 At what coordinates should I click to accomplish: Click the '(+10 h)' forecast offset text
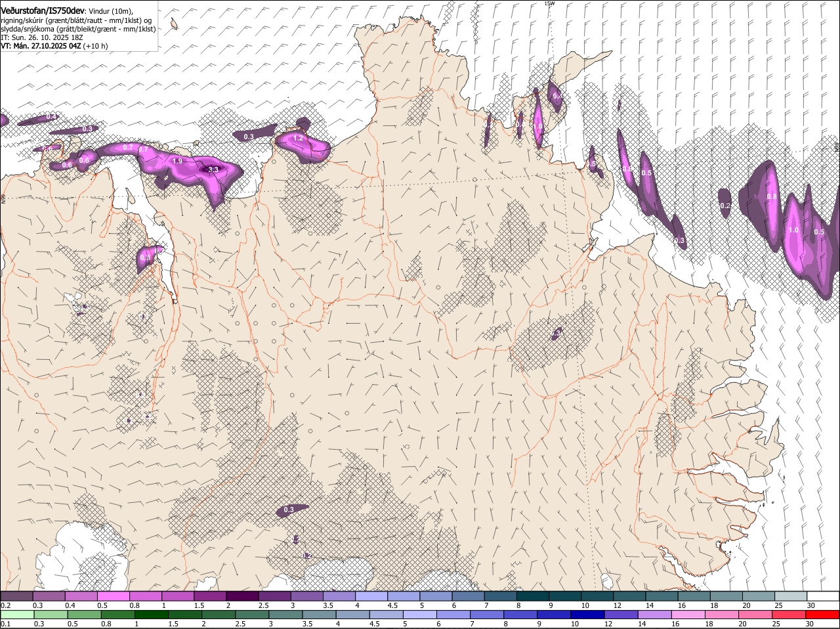click(x=95, y=46)
